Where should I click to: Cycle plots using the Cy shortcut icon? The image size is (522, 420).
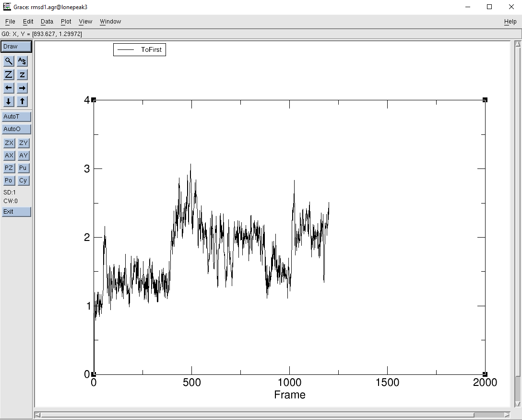pyautogui.click(x=23, y=180)
